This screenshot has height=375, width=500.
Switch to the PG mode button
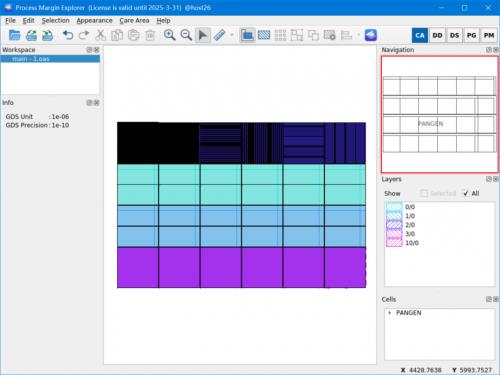coord(471,35)
